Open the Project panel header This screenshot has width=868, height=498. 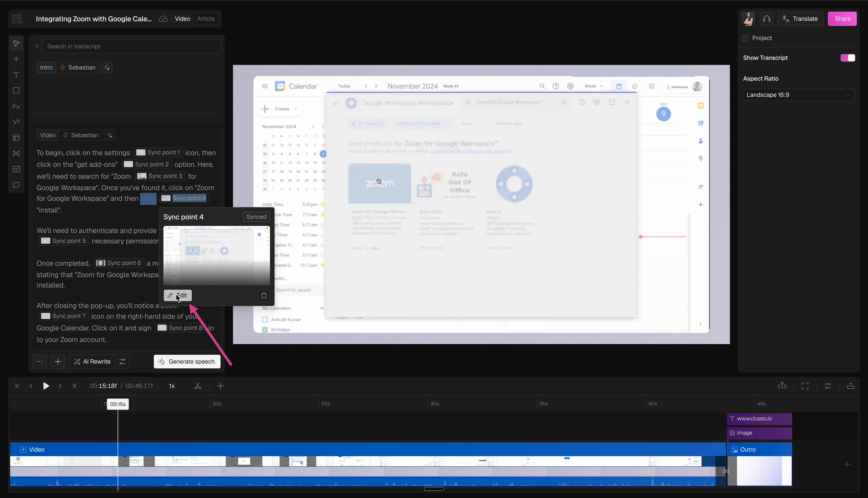[762, 38]
